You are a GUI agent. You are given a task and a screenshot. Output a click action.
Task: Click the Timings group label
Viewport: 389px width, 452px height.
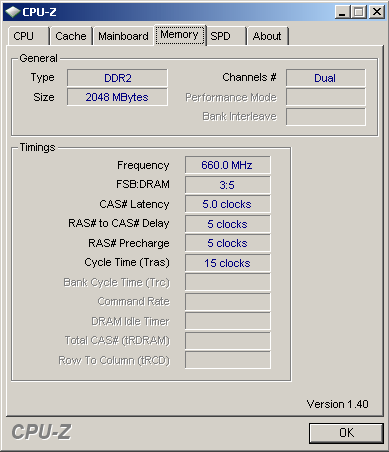click(37, 147)
